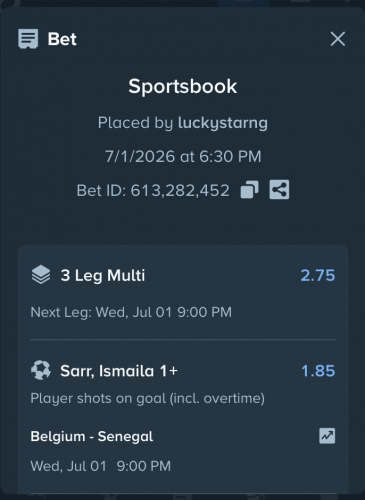The width and height of the screenshot is (365, 500).
Task: Click the Player shots on goal market label
Action: click(148, 398)
